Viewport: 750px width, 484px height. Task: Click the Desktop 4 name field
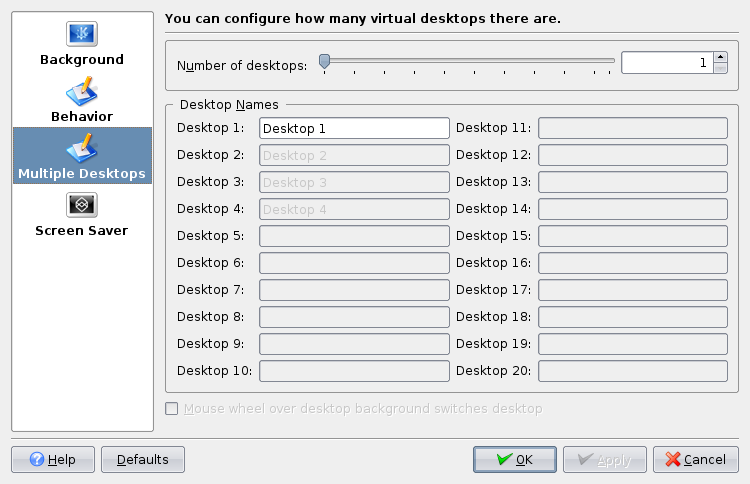click(x=354, y=209)
